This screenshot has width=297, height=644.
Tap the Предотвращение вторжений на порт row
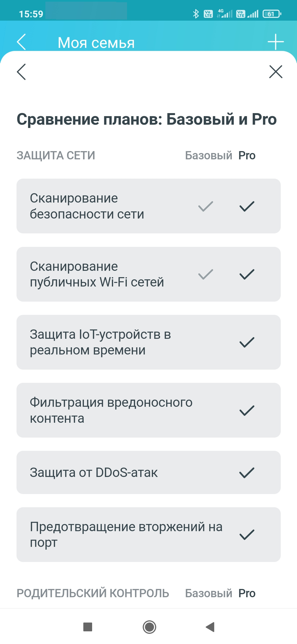tap(148, 534)
